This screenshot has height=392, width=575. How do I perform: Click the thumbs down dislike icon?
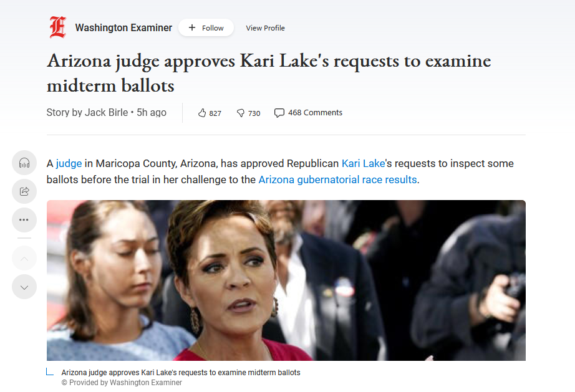pos(241,113)
